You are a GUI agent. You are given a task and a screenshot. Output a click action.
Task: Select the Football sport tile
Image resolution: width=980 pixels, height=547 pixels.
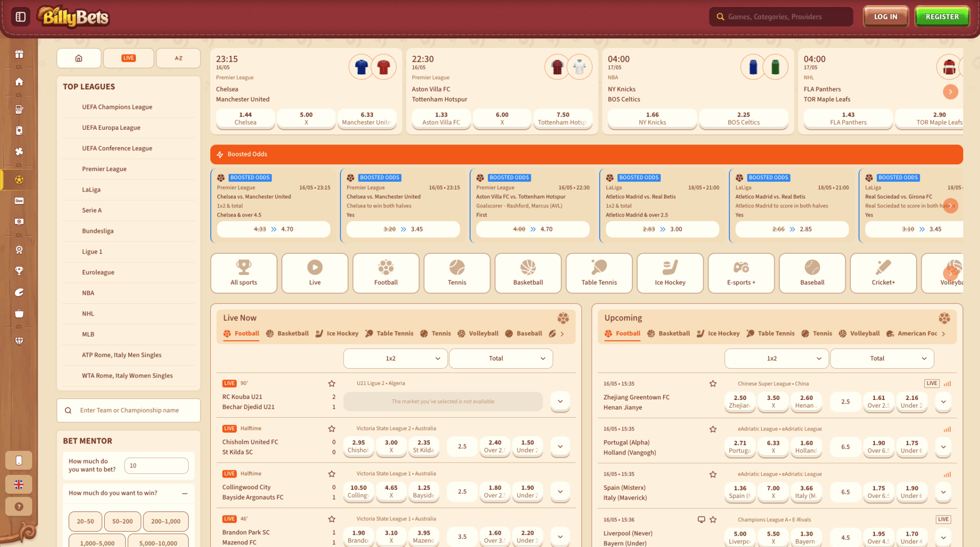(x=386, y=273)
